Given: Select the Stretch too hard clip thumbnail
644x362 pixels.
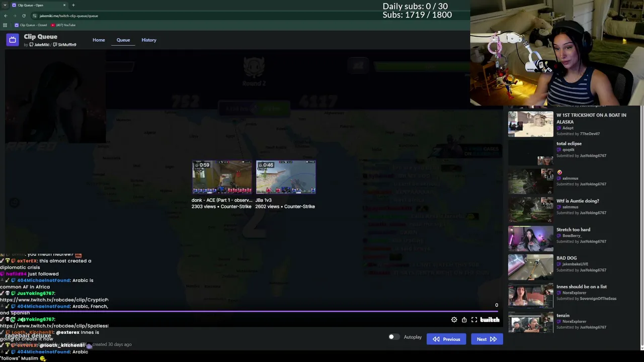Looking at the screenshot, I should [x=530, y=239].
